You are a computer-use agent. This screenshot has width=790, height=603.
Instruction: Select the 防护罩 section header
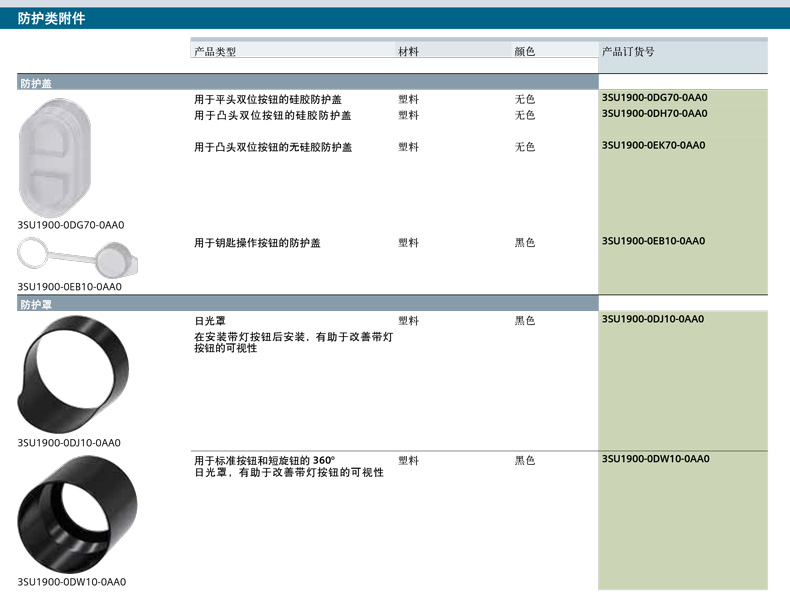tap(36, 303)
